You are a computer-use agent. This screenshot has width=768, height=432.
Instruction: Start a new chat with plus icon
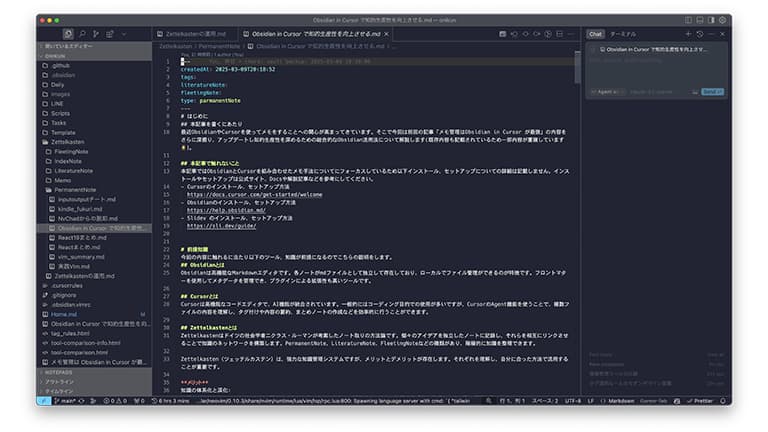tap(688, 34)
